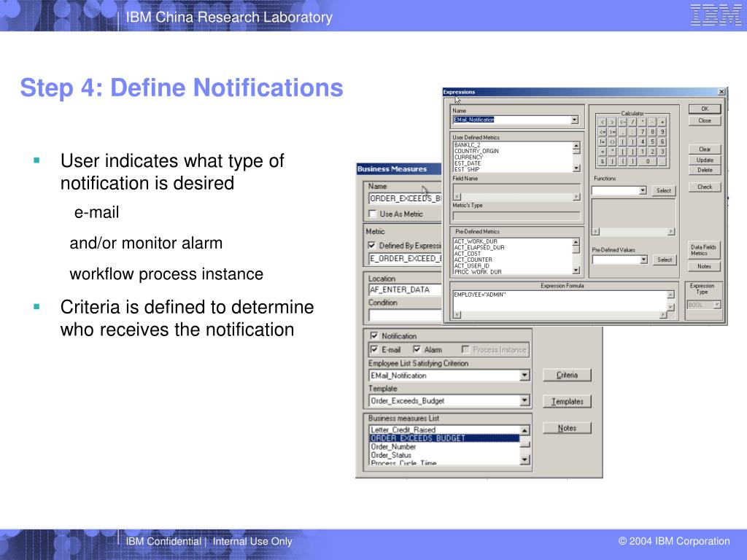Click the Criteria button in Business Measures

pyautogui.click(x=567, y=376)
